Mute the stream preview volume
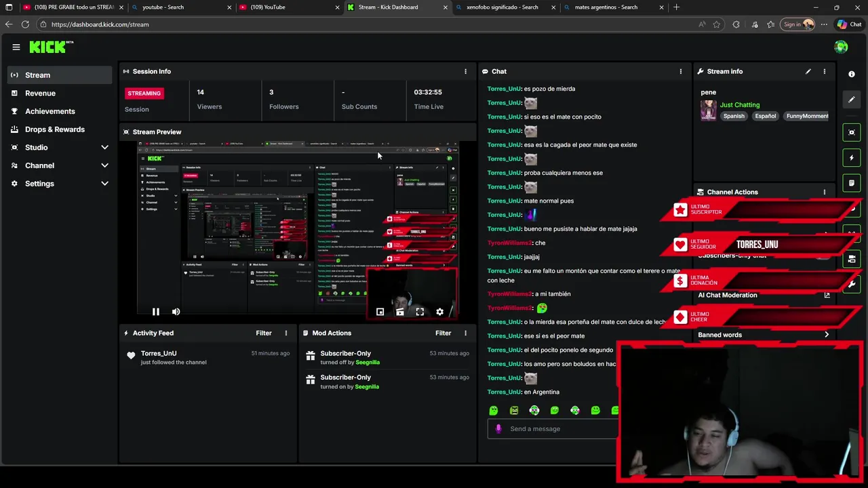The image size is (868, 488). point(176,312)
